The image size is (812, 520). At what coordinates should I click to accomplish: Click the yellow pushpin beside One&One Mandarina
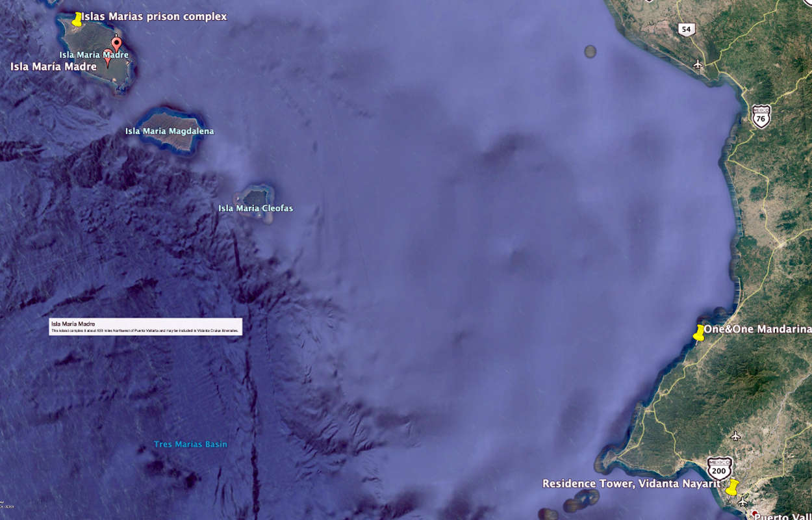pyautogui.click(x=698, y=333)
